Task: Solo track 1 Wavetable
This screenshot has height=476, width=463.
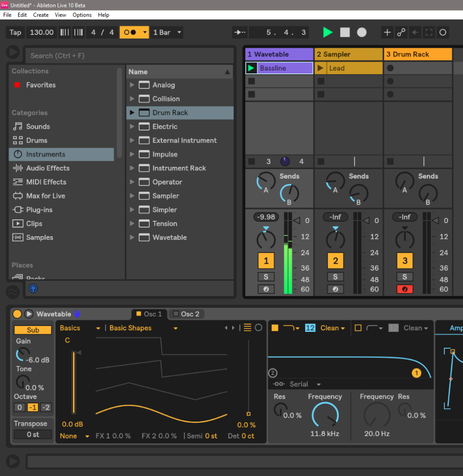Action: point(266,277)
